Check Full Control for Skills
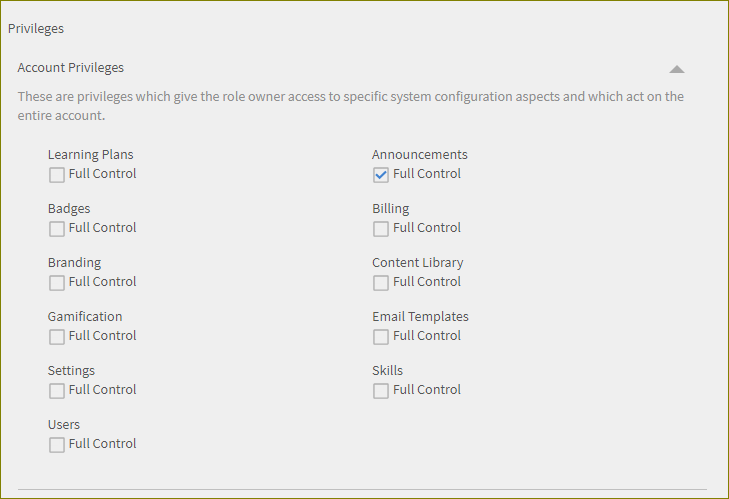Screen dimensions: 729x499 (381, 391)
